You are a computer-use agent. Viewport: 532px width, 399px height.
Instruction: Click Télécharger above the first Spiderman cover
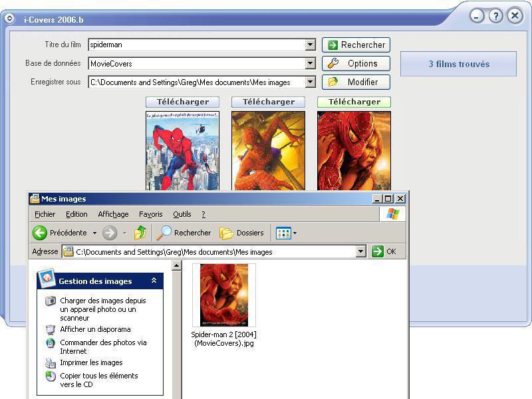(182, 102)
